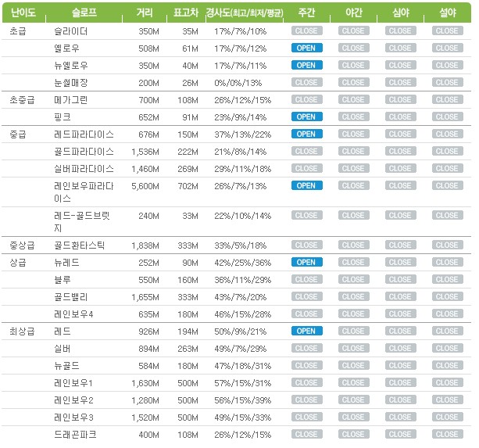
Task: Click the 레드파라다이스 daytime OPEN badge
Action: pos(306,134)
